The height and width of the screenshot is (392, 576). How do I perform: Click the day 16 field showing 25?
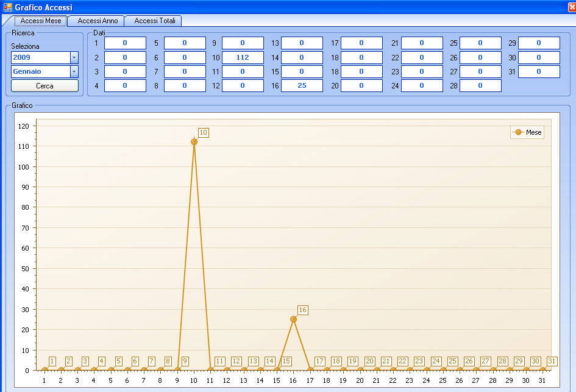point(302,85)
